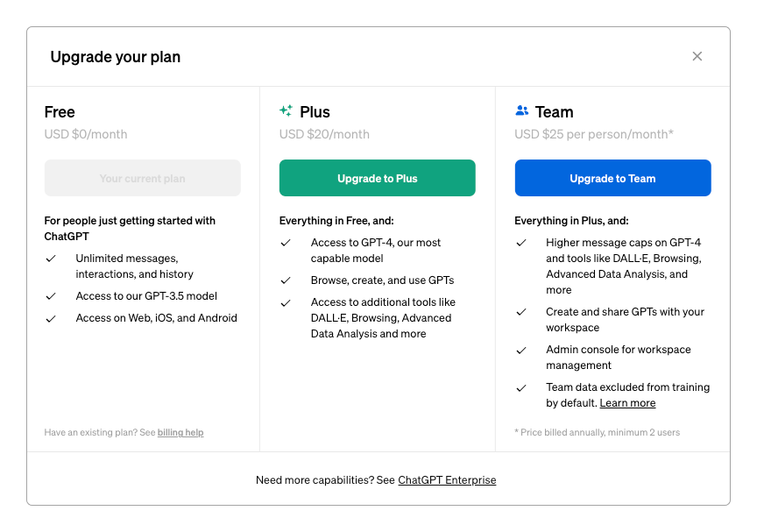This screenshot has width=757, height=532.
Task: Open the ChatGPT Enterprise link
Action: (447, 480)
